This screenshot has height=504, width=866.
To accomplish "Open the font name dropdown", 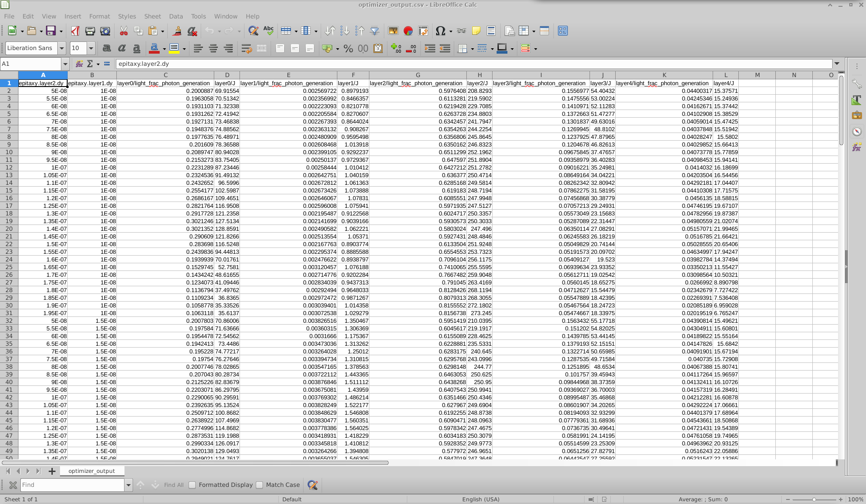I will [61, 48].
